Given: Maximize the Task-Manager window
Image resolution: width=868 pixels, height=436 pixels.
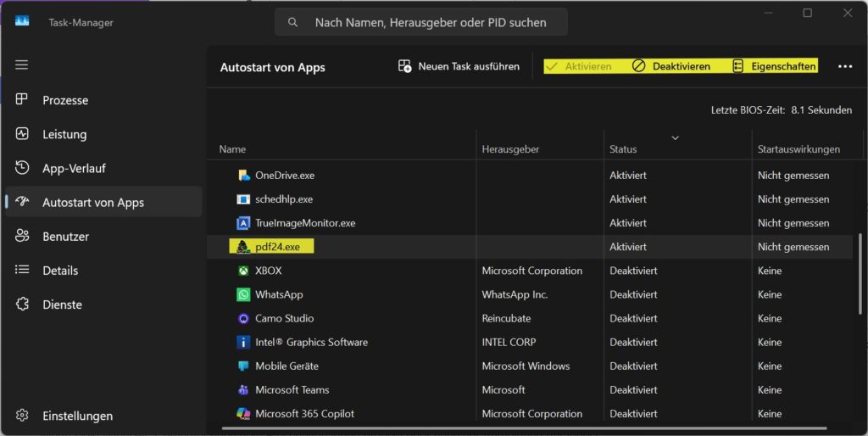Looking at the screenshot, I should [x=808, y=13].
